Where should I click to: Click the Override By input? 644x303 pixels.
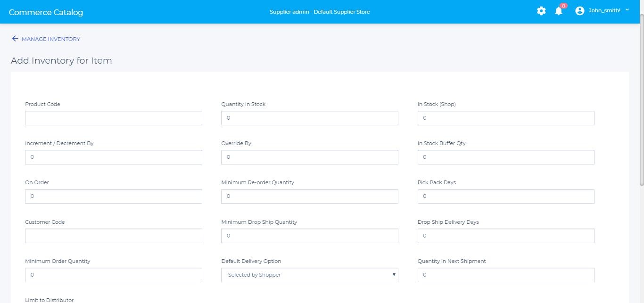[x=310, y=157]
